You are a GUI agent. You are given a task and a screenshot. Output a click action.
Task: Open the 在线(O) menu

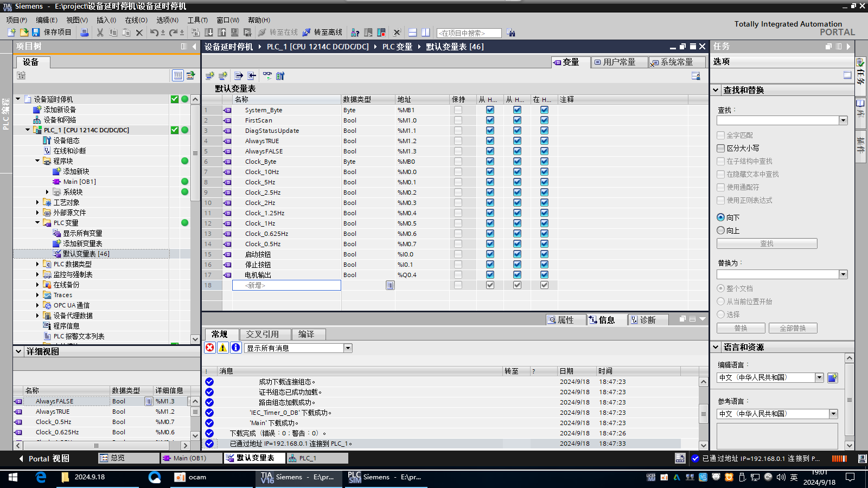tap(136, 20)
